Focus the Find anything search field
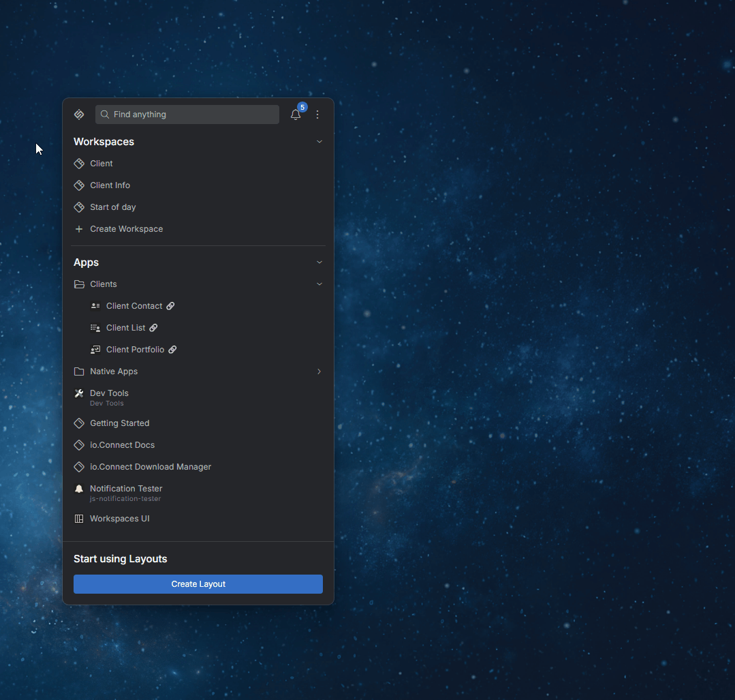The width and height of the screenshot is (735, 700). 187,115
